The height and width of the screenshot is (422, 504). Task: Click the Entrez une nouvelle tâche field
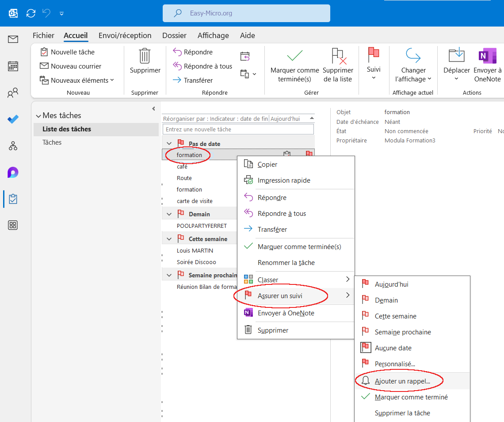(238, 129)
